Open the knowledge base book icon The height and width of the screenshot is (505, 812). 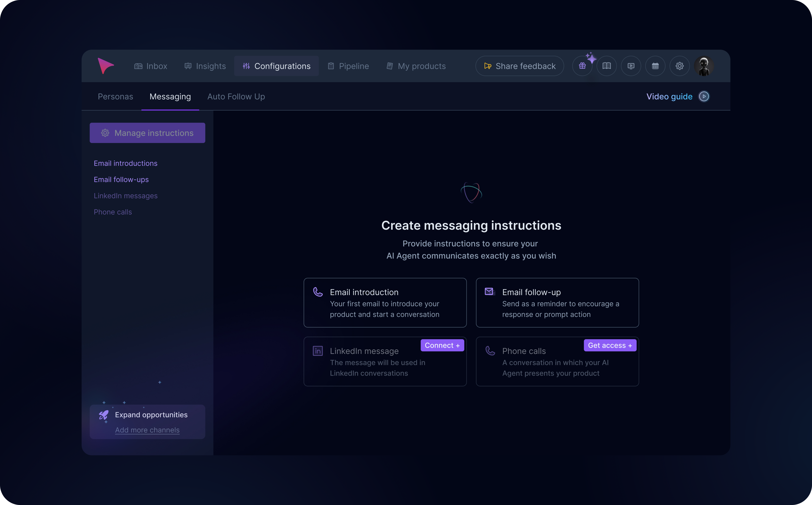click(x=607, y=66)
